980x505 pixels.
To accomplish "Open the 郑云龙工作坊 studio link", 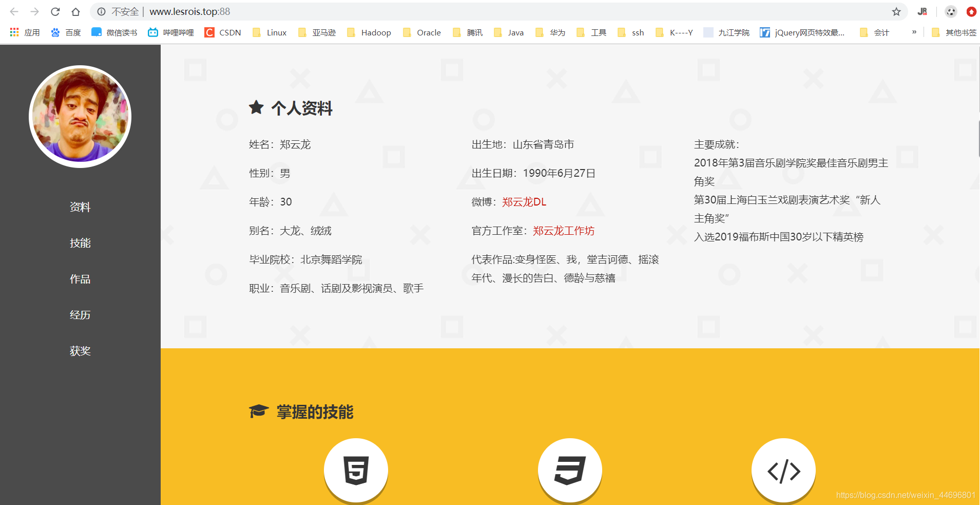I will point(564,231).
